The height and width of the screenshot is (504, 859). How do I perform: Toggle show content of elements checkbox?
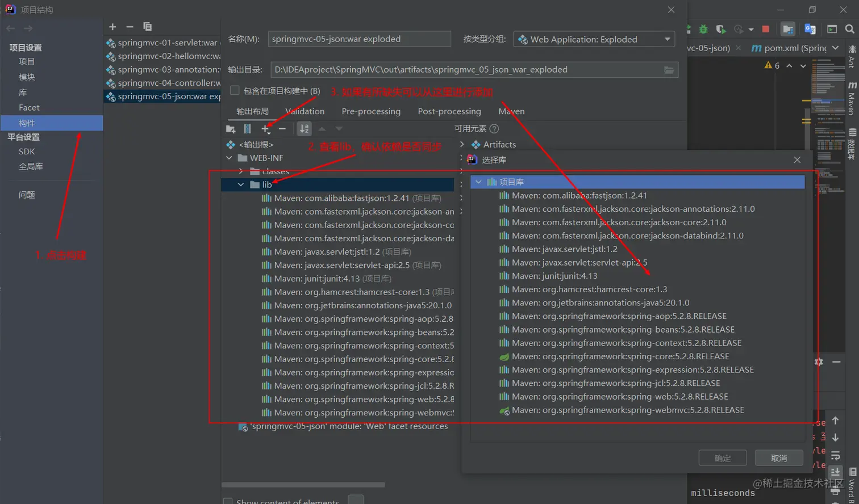point(228,502)
